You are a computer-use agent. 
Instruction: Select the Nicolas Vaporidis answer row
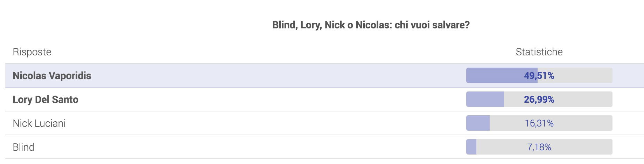point(324,75)
